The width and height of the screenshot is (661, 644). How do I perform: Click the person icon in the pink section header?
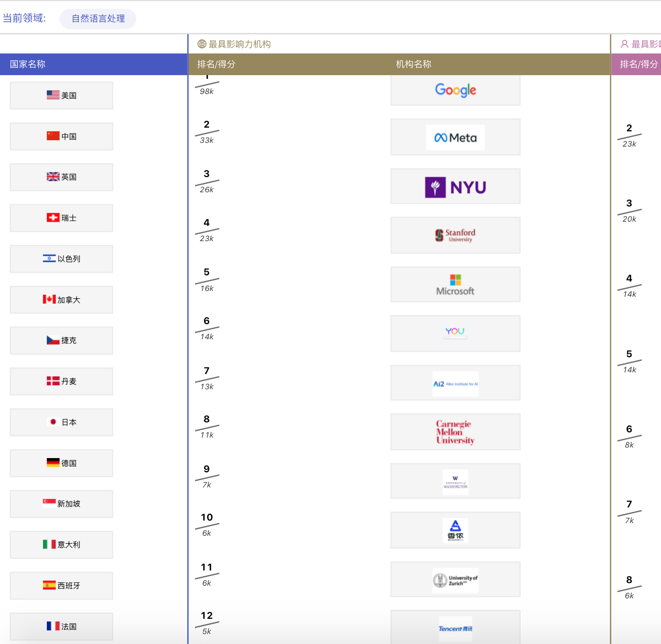pyautogui.click(x=625, y=44)
